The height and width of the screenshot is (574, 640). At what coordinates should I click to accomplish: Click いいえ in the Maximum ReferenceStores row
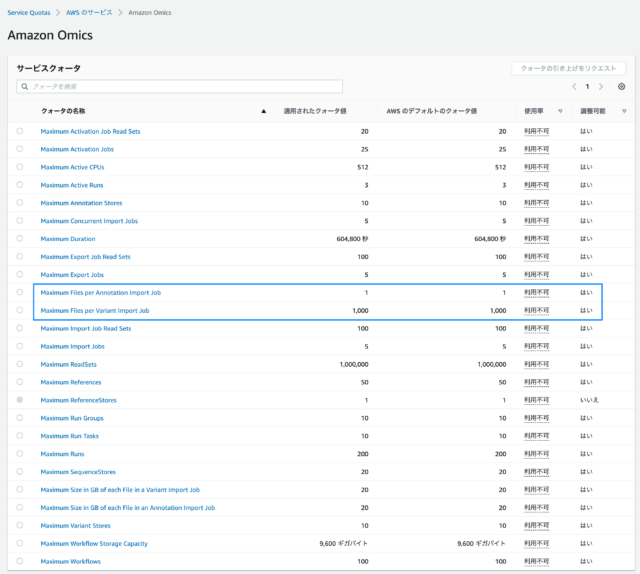pyautogui.click(x=589, y=400)
